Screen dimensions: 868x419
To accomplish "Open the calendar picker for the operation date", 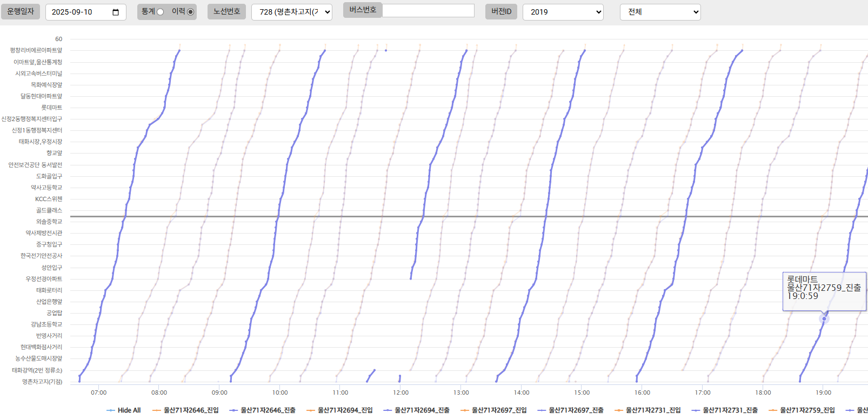I will point(116,12).
